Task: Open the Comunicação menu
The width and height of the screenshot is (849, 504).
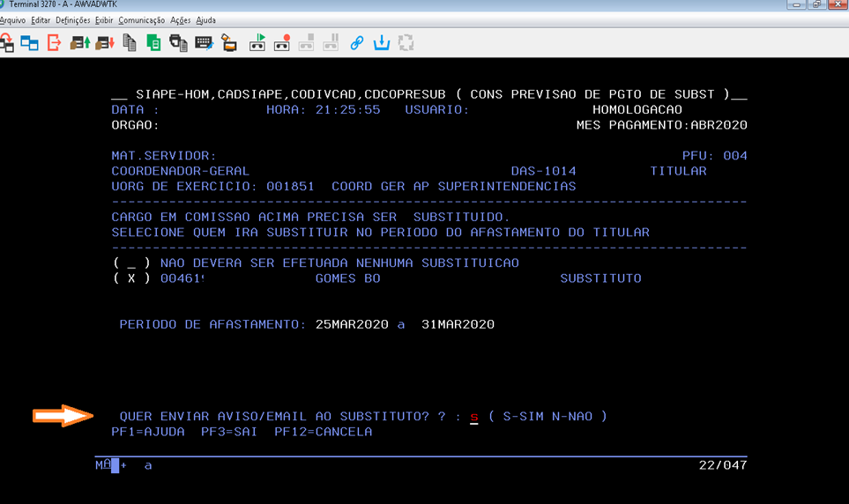Action: click(x=141, y=19)
